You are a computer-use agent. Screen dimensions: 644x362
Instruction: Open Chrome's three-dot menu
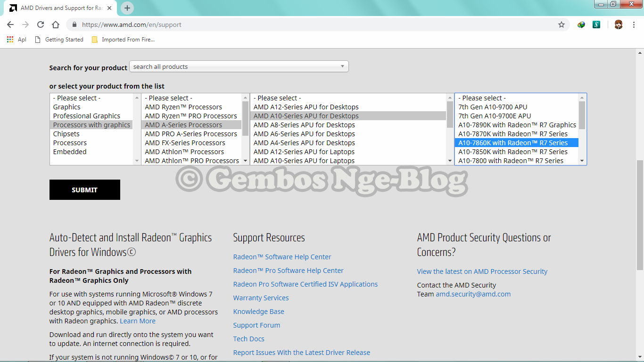(634, 25)
